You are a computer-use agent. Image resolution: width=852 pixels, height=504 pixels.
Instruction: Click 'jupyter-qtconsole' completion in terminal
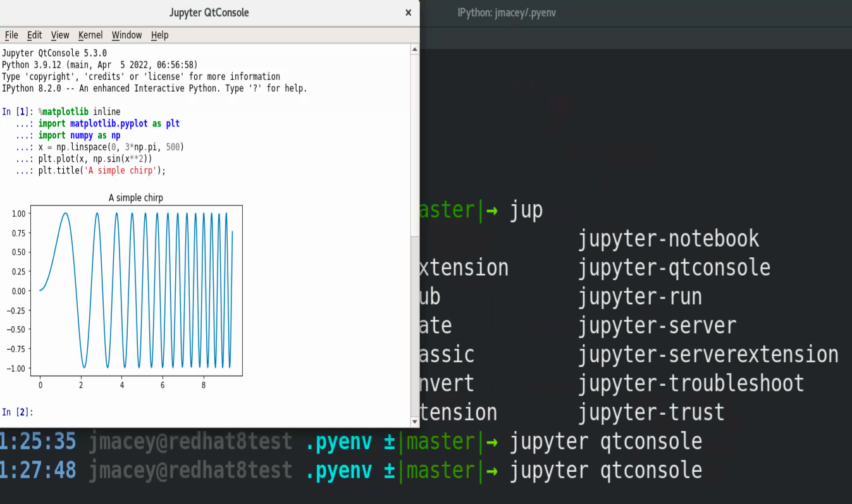(674, 267)
